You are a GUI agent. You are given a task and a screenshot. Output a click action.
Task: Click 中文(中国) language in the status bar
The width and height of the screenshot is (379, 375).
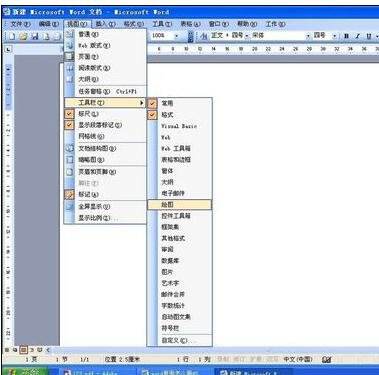(298, 359)
